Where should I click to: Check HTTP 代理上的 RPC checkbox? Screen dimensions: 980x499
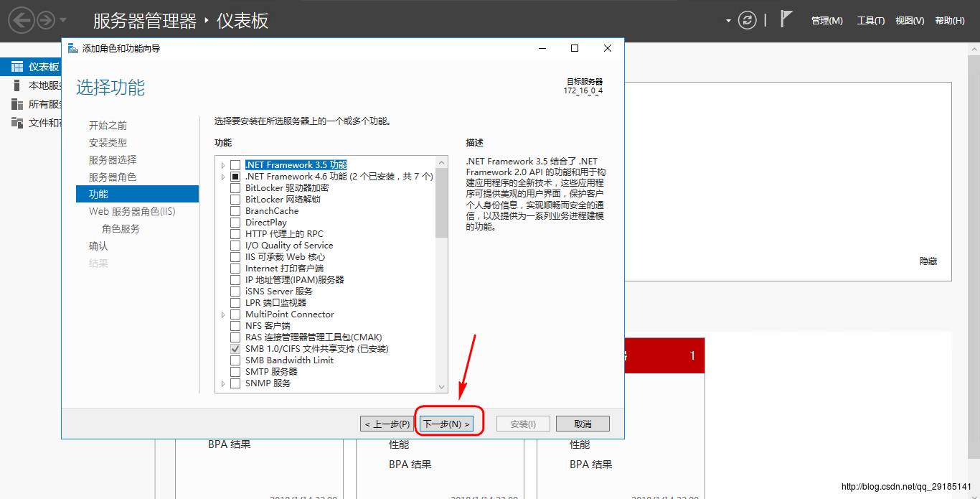pos(235,234)
